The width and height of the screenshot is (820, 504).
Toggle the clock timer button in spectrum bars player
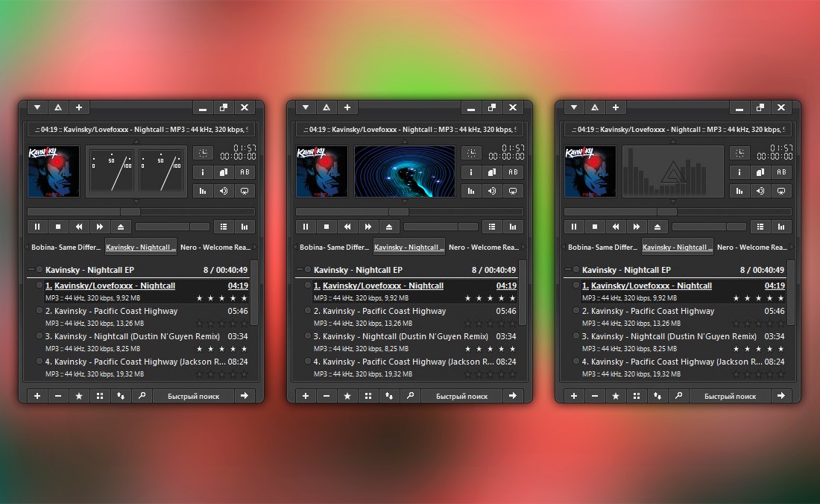pos(739,153)
